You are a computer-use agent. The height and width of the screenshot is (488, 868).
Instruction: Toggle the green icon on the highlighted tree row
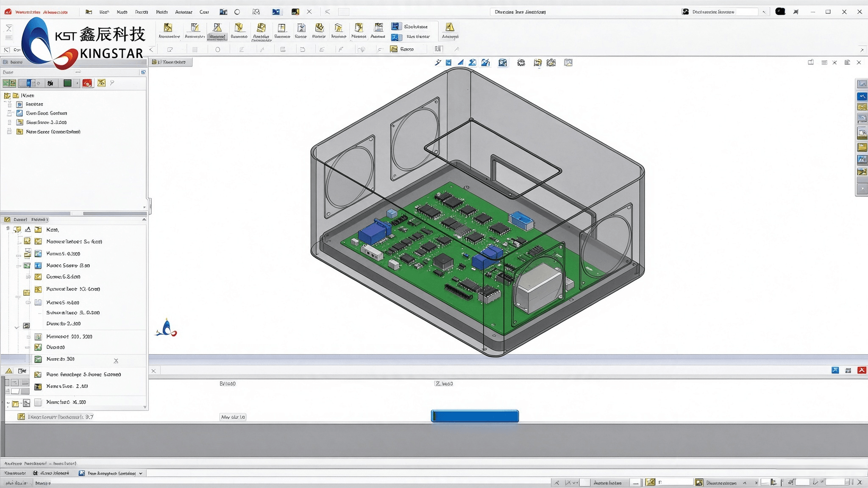pyautogui.click(x=38, y=359)
